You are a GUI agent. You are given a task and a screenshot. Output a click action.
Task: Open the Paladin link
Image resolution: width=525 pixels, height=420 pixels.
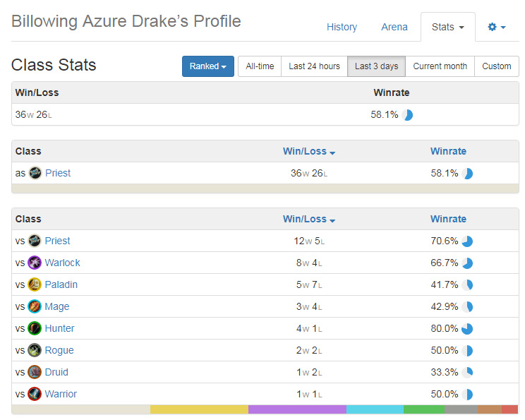61,284
